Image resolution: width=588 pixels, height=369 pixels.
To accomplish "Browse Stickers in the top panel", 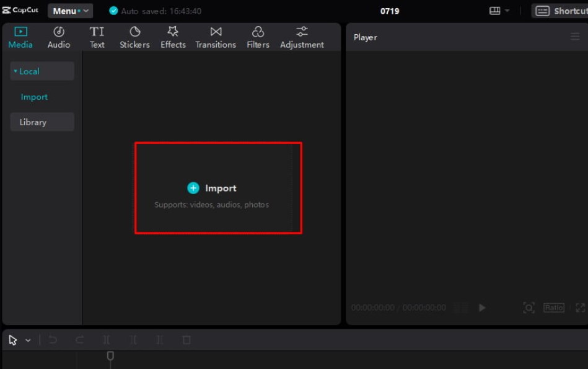I will pyautogui.click(x=134, y=36).
